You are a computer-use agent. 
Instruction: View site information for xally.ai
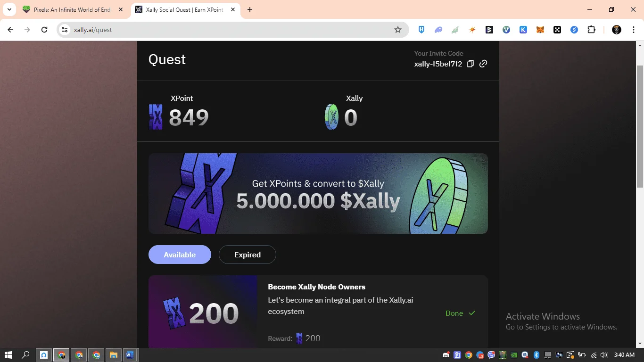(65, 30)
